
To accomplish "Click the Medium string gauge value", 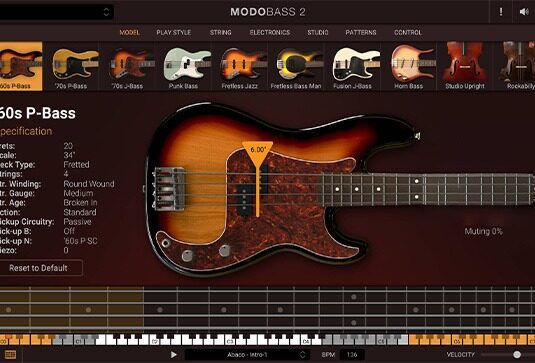I will point(78,193).
